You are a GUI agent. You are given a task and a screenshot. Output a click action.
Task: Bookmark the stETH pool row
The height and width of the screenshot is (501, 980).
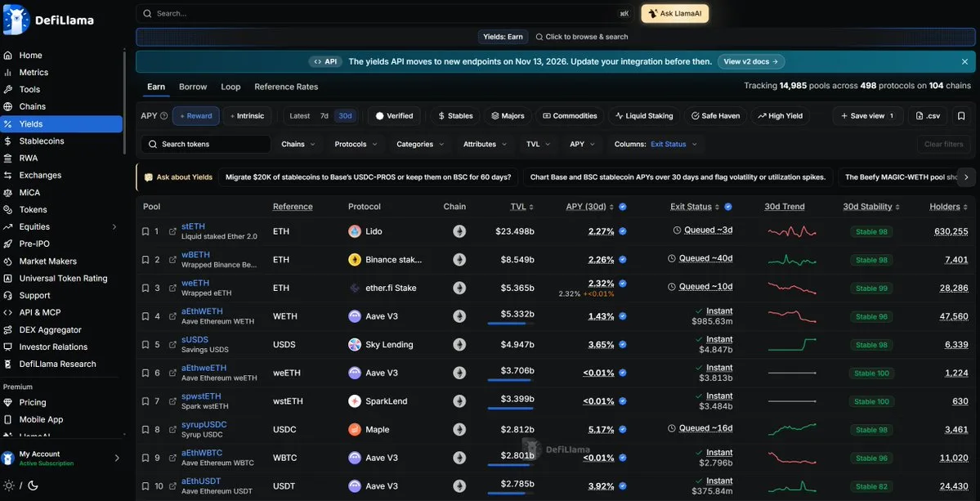pyautogui.click(x=145, y=231)
